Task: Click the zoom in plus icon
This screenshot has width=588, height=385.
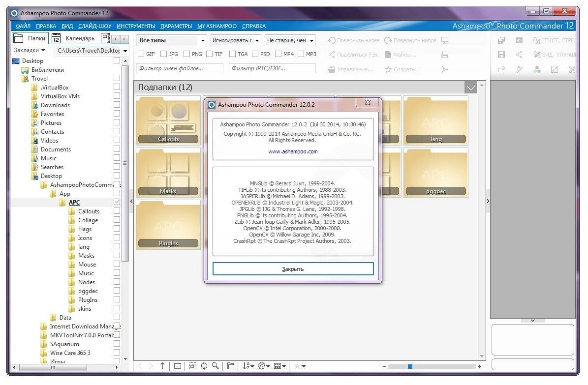Action: point(479,367)
